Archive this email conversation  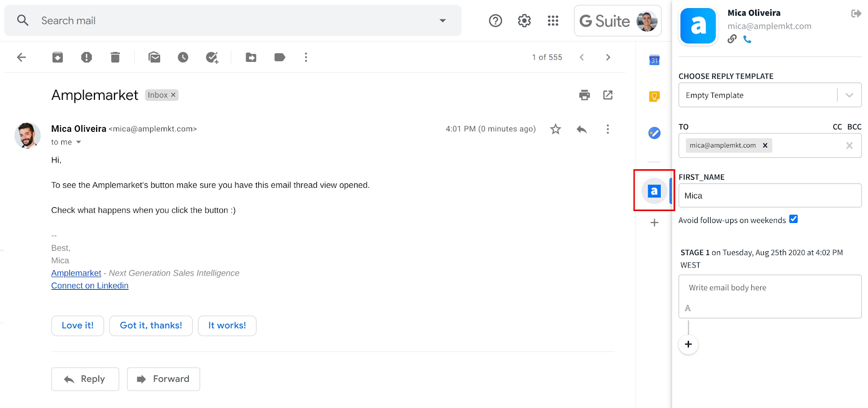click(58, 57)
